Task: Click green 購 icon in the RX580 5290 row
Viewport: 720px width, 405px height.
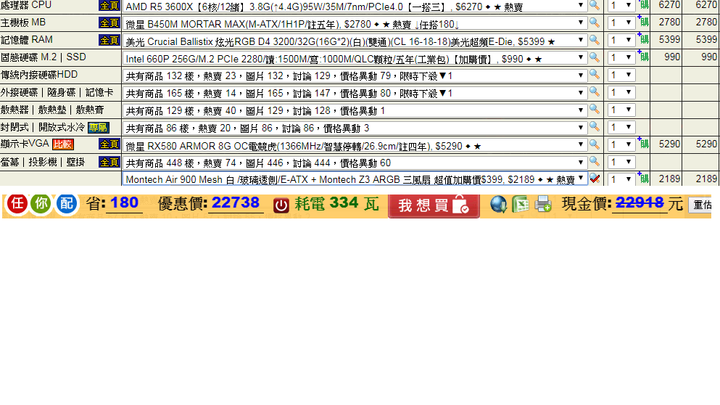Action: (x=643, y=144)
